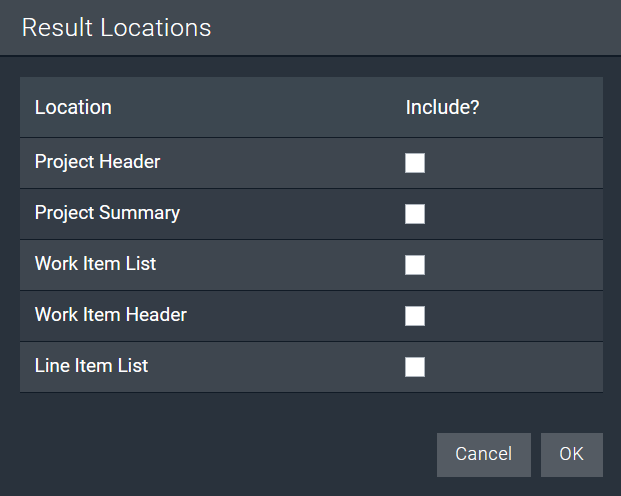Check the Project Header include checkbox
The width and height of the screenshot is (621, 496).
[x=415, y=163]
